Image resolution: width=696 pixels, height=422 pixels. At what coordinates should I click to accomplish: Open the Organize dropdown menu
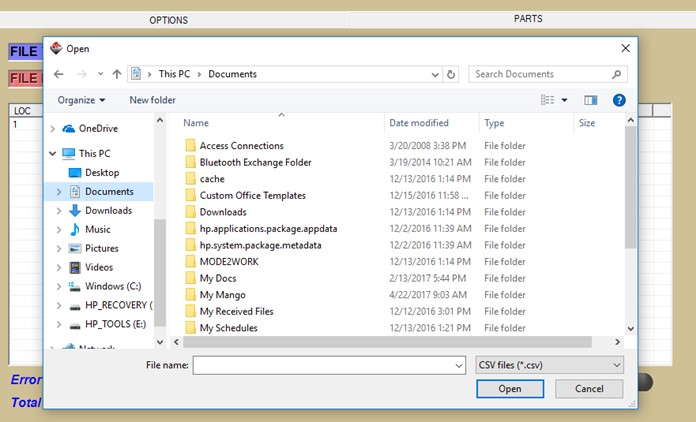81,100
